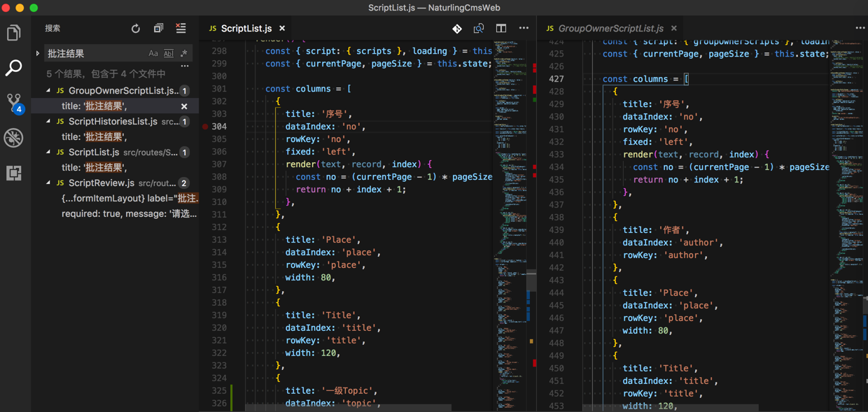Click the ScriptList.js horizontal scrollbar
Screen dimensions: 868x412
(x=349, y=407)
